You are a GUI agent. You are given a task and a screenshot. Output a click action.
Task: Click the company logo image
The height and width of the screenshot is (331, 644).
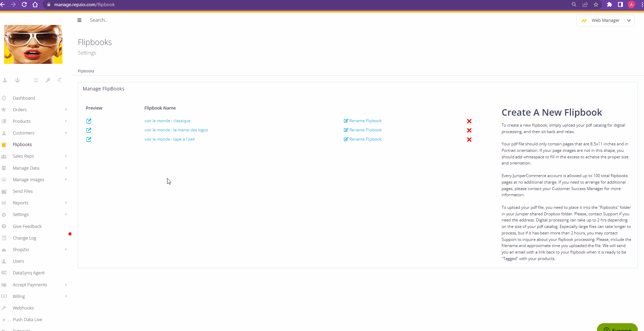pos(33,44)
